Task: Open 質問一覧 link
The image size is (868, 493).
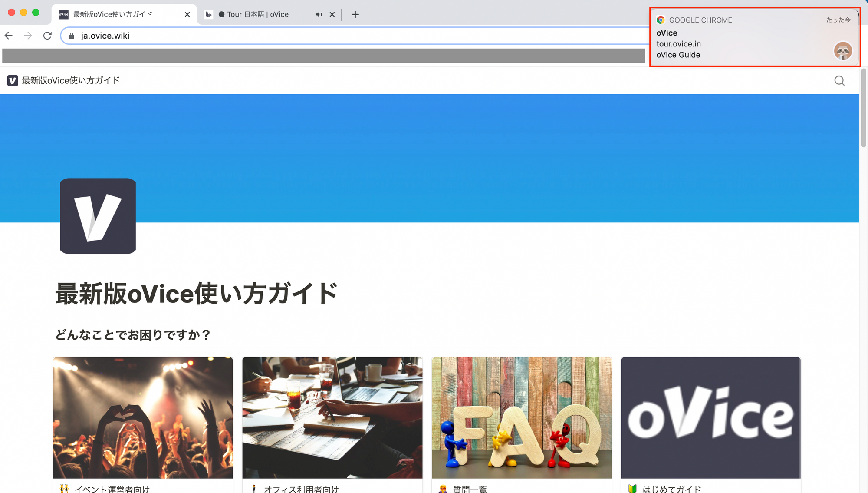Action: coord(470,489)
